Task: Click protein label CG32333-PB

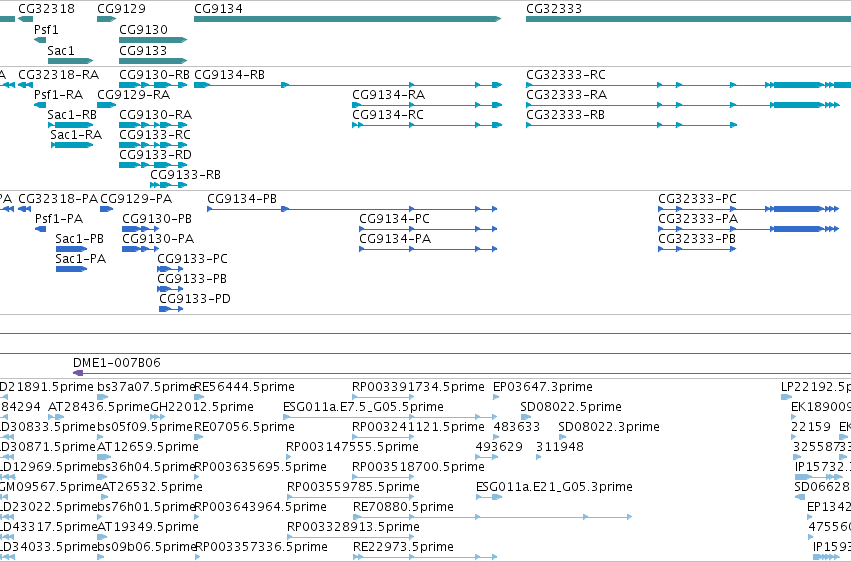Action: click(x=697, y=239)
